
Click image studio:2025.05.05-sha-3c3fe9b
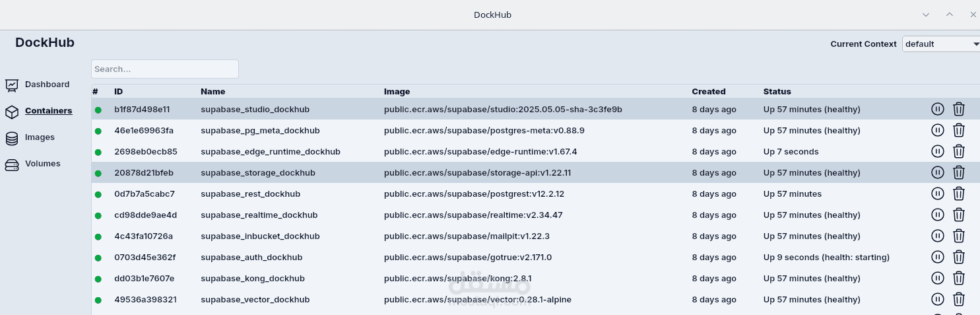click(x=503, y=109)
